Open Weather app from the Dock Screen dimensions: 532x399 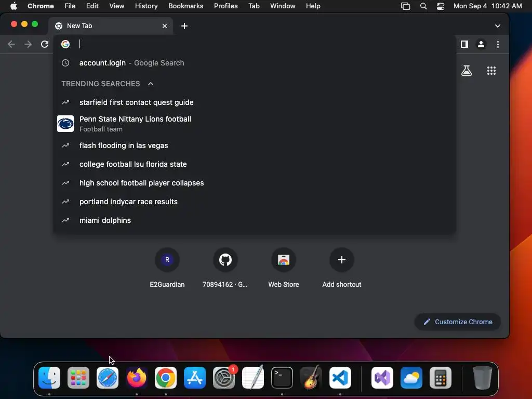(x=411, y=378)
